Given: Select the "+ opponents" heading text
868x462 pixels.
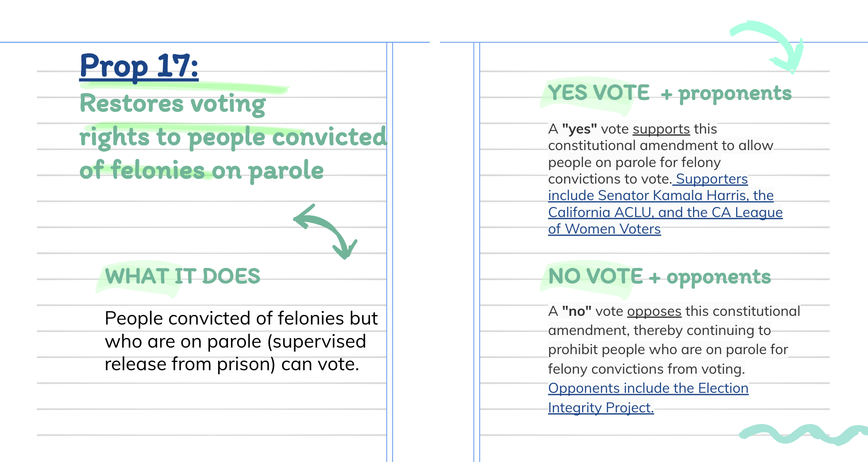Looking at the screenshot, I should pos(710,278).
